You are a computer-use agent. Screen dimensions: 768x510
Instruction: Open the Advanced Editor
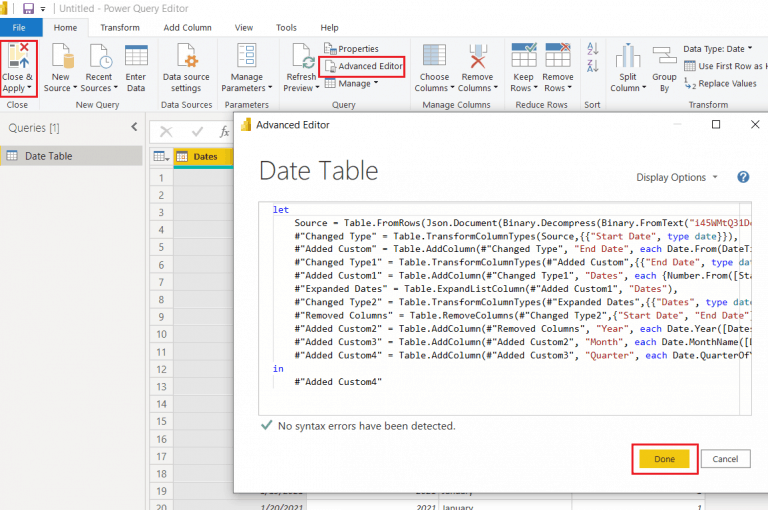point(363,66)
